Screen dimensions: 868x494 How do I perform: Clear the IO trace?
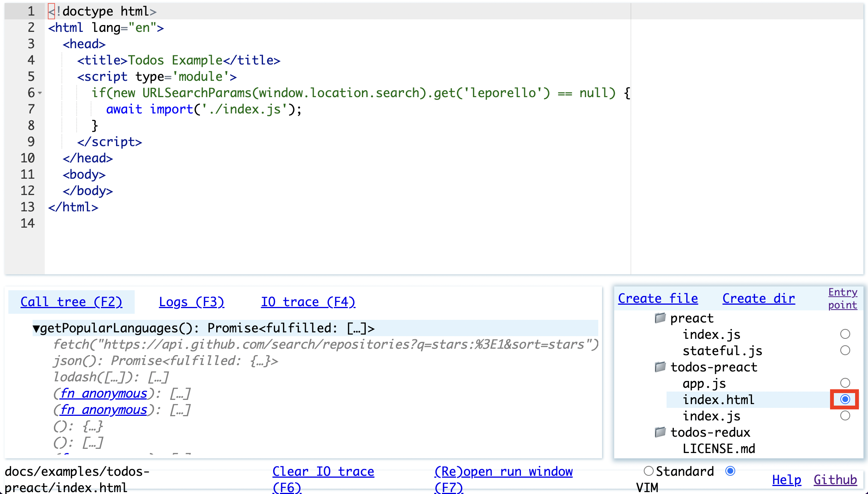coord(323,472)
